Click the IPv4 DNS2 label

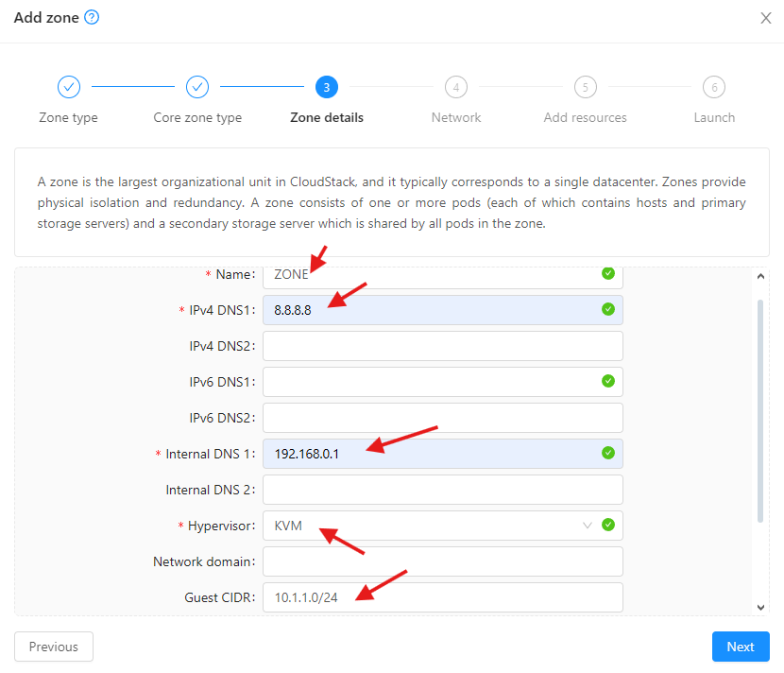(x=222, y=346)
